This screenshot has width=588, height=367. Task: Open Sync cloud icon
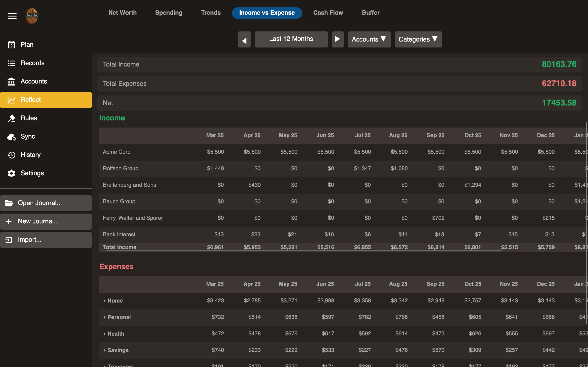pyautogui.click(x=11, y=137)
